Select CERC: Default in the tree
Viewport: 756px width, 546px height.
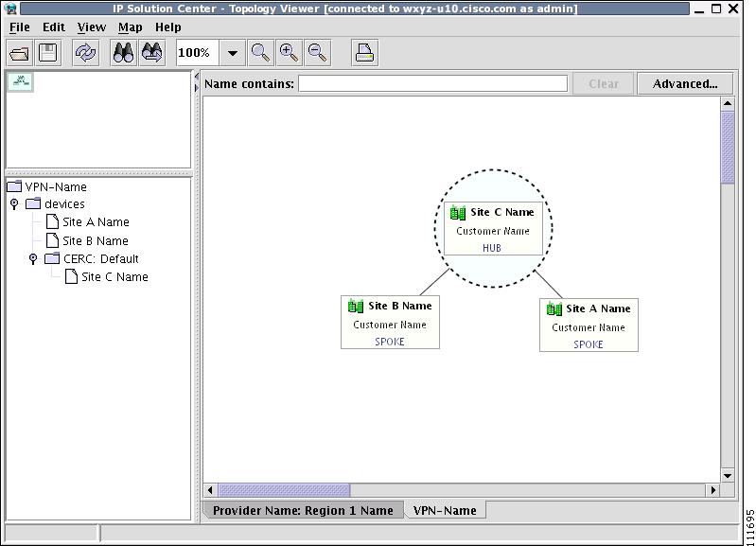[92, 259]
